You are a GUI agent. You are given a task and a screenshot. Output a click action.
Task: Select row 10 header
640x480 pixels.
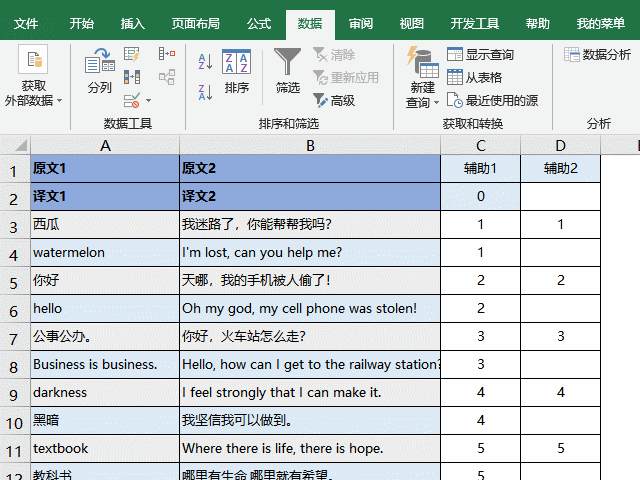click(x=15, y=421)
